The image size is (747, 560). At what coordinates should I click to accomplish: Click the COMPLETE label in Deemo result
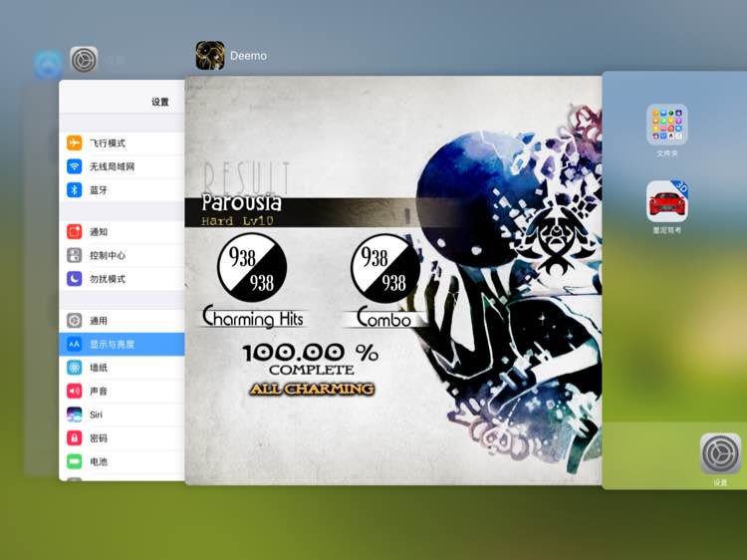coord(312,370)
